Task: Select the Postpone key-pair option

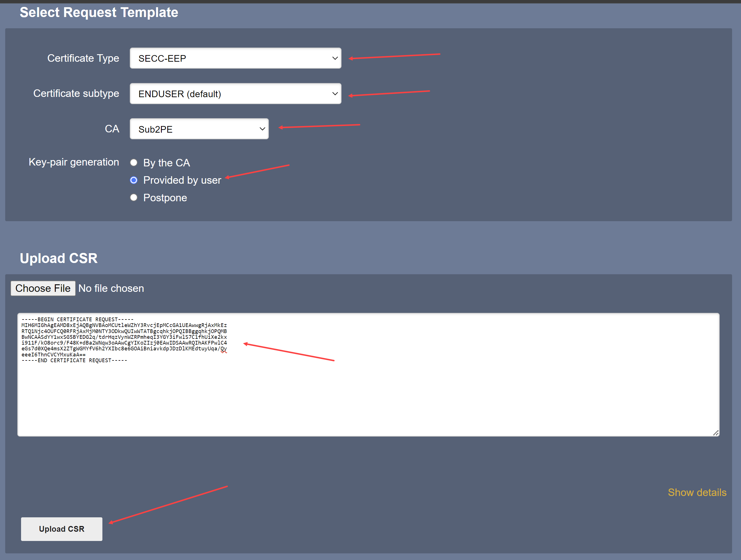Action: pos(134,198)
